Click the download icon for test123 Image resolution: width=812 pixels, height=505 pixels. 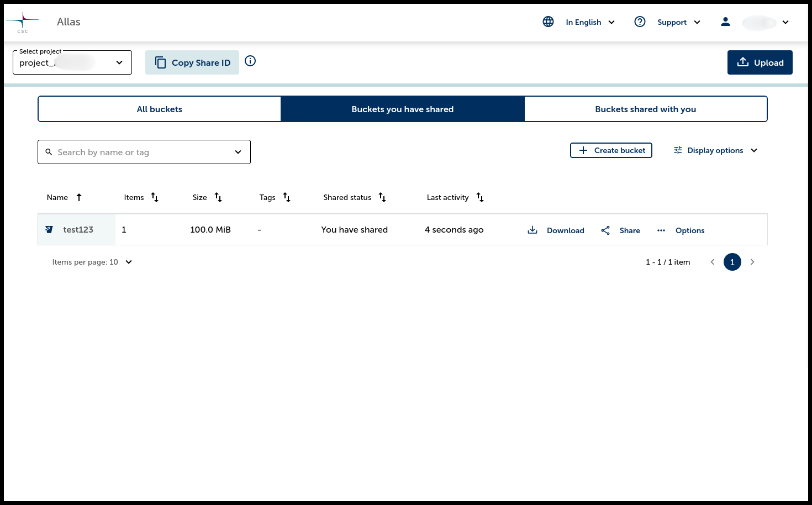532,230
